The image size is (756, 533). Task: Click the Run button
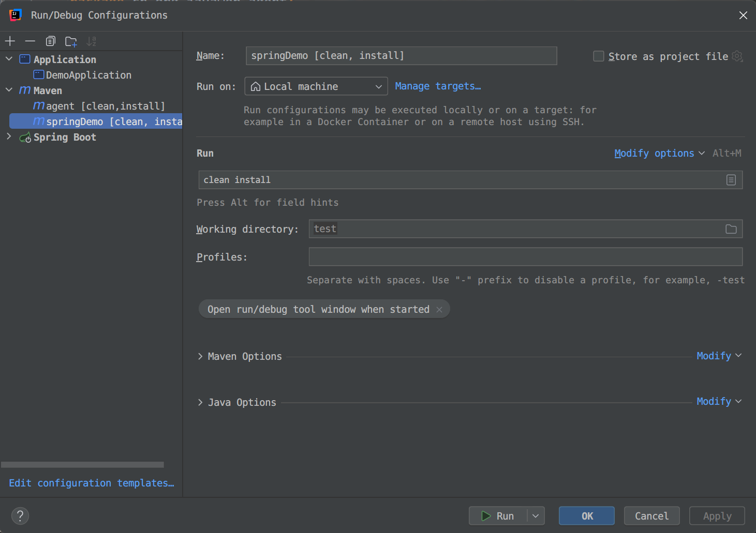coord(498,516)
